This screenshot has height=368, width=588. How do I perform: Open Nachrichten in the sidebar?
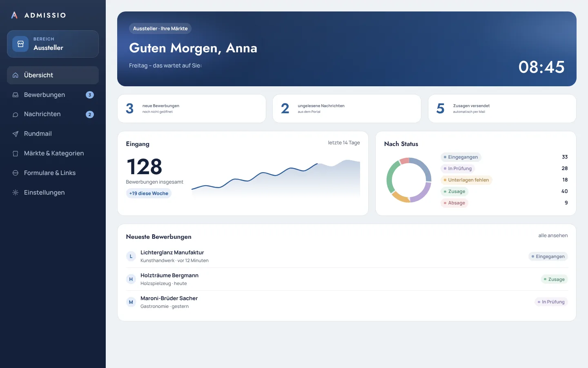[53, 114]
